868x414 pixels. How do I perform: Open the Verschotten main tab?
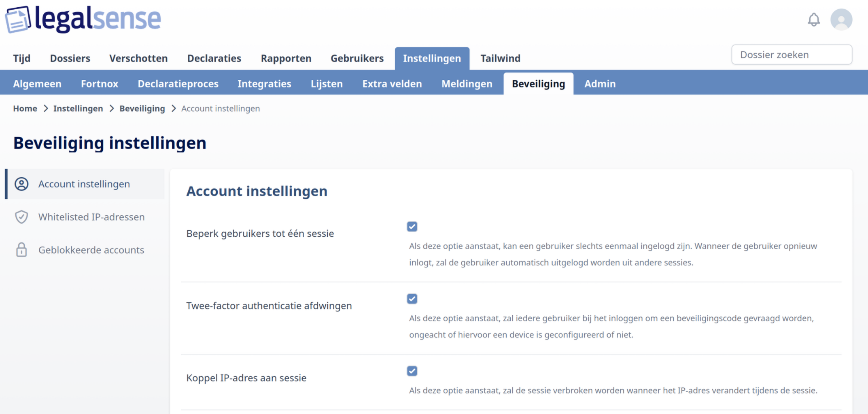(138, 58)
